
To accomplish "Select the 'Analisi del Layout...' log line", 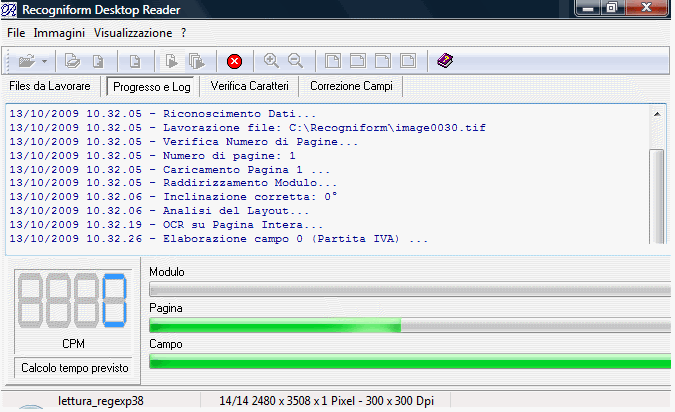I will (x=159, y=211).
